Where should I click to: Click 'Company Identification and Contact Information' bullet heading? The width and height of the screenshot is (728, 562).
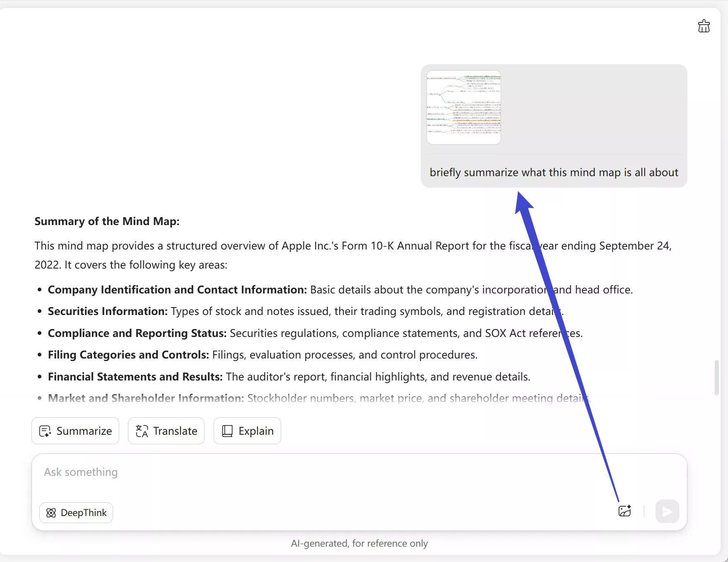pyautogui.click(x=177, y=290)
